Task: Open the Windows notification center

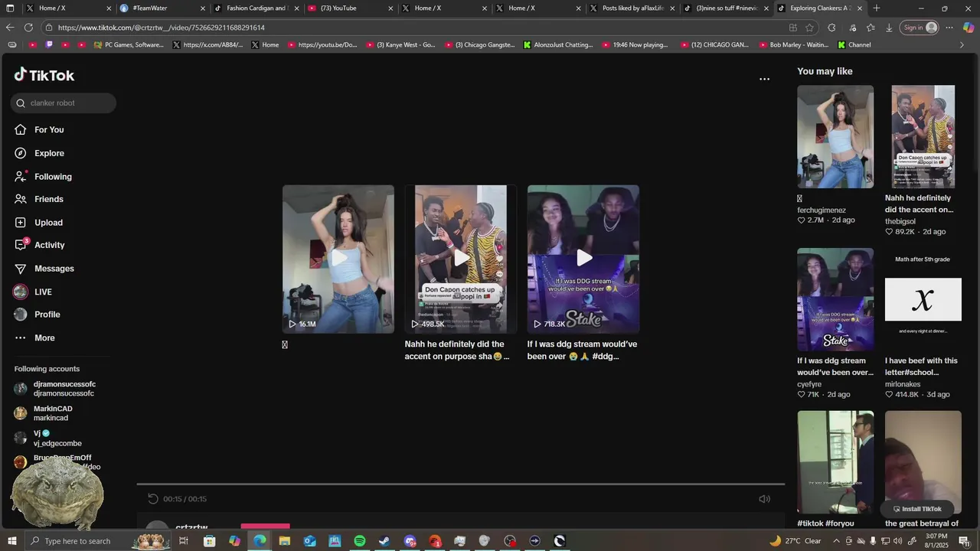Action: click(964, 541)
